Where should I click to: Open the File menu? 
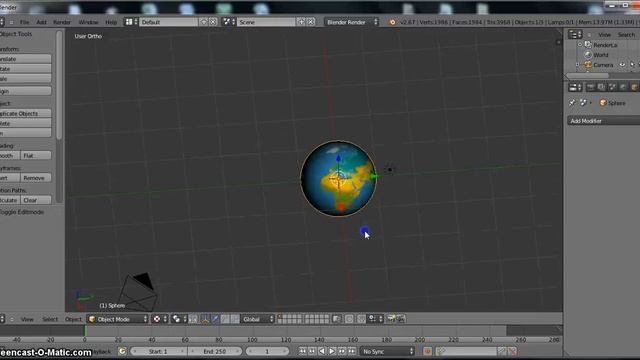tap(24, 22)
